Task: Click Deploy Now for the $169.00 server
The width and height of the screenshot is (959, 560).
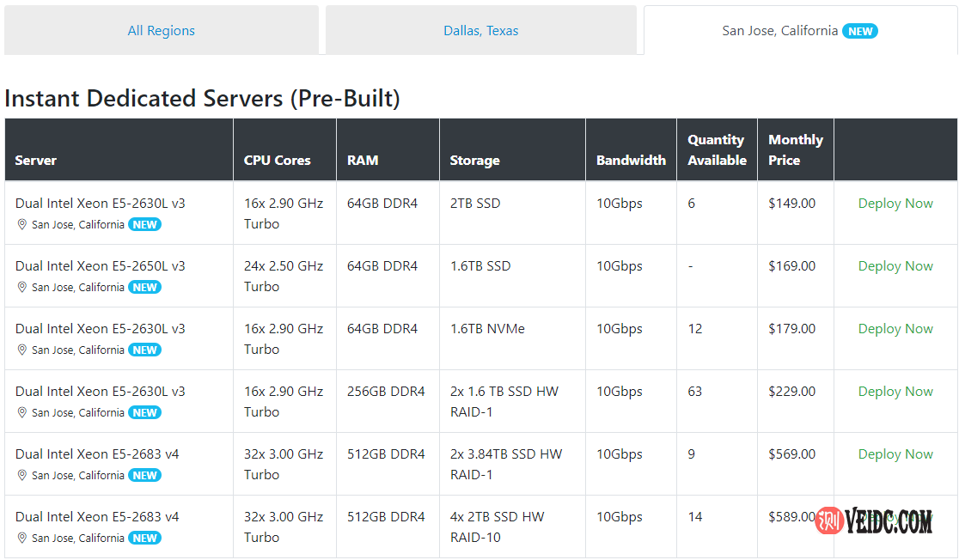Action: [895, 266]
